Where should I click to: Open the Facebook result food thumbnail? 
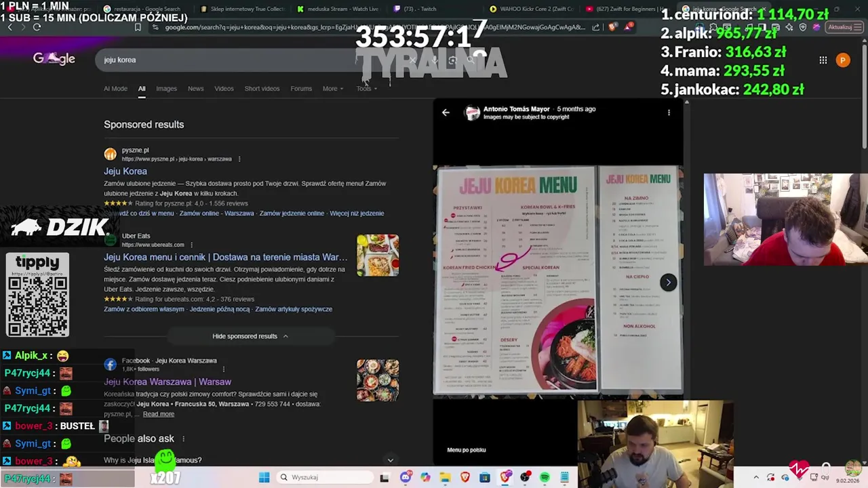[x=378, y=380]
